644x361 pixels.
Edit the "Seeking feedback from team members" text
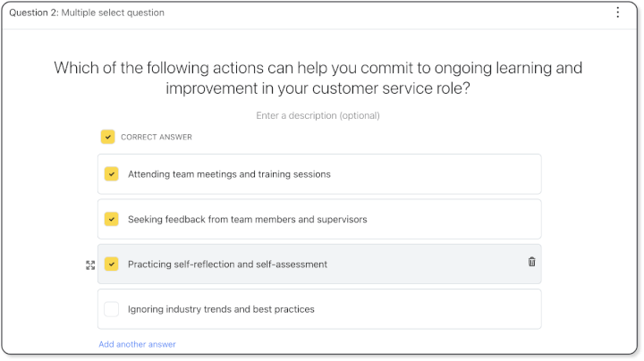pyautogui.click(x=247, y=219)
